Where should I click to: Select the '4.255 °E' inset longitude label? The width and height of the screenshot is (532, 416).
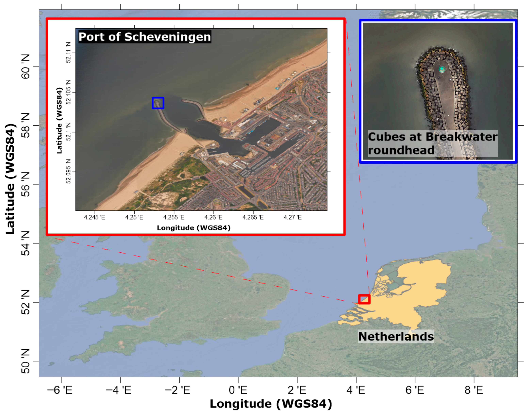(x=174, y=217)
